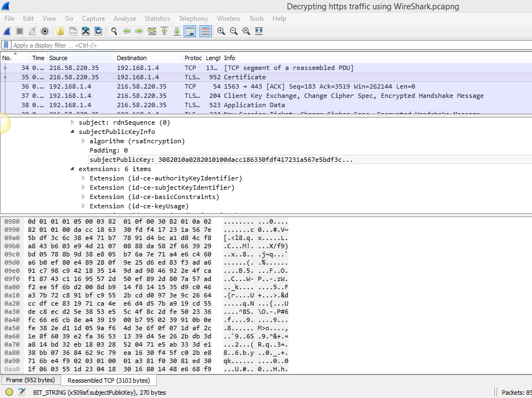Select packet 36 ACK row
The image size is (532, 398).
coord(266,86)
